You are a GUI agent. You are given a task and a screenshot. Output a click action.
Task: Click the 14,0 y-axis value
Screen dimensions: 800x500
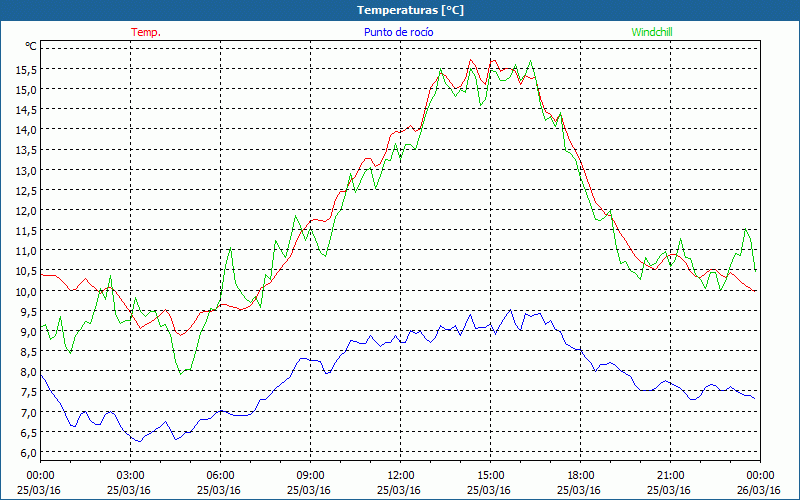(26, 130)
